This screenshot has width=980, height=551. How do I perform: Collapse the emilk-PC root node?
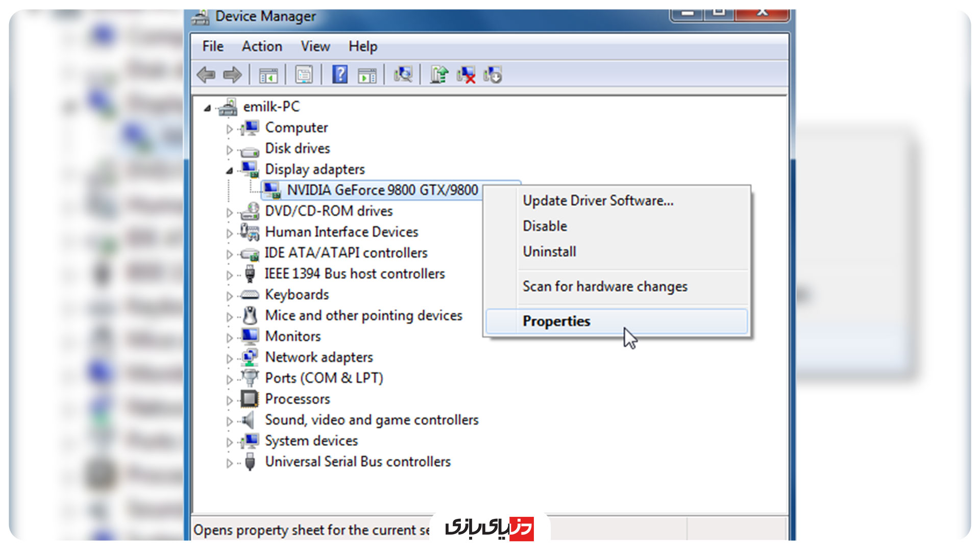click(x=207, y=108)
